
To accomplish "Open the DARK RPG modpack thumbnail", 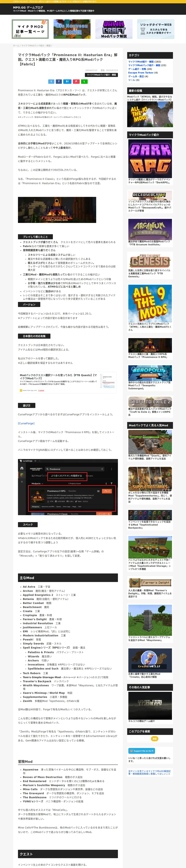I will tap(150, 159).
